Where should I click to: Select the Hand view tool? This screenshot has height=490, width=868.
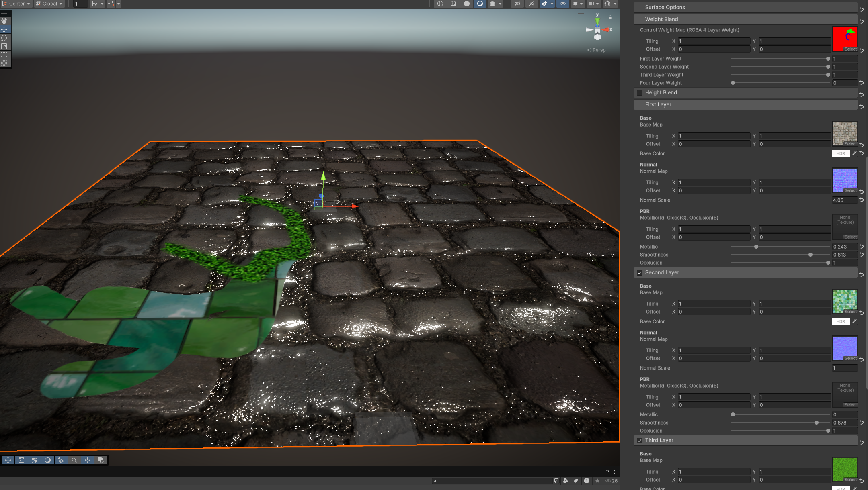[x=4, y=20]
